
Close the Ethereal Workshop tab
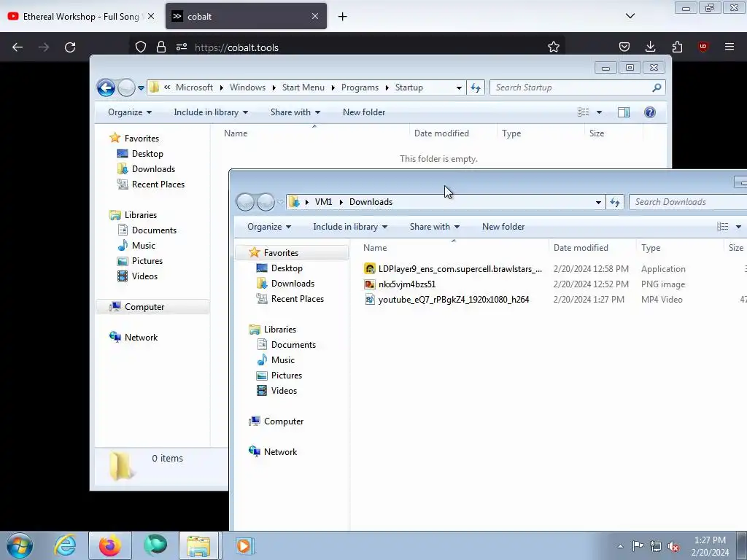pyautogui.click(x=151, y=16)
